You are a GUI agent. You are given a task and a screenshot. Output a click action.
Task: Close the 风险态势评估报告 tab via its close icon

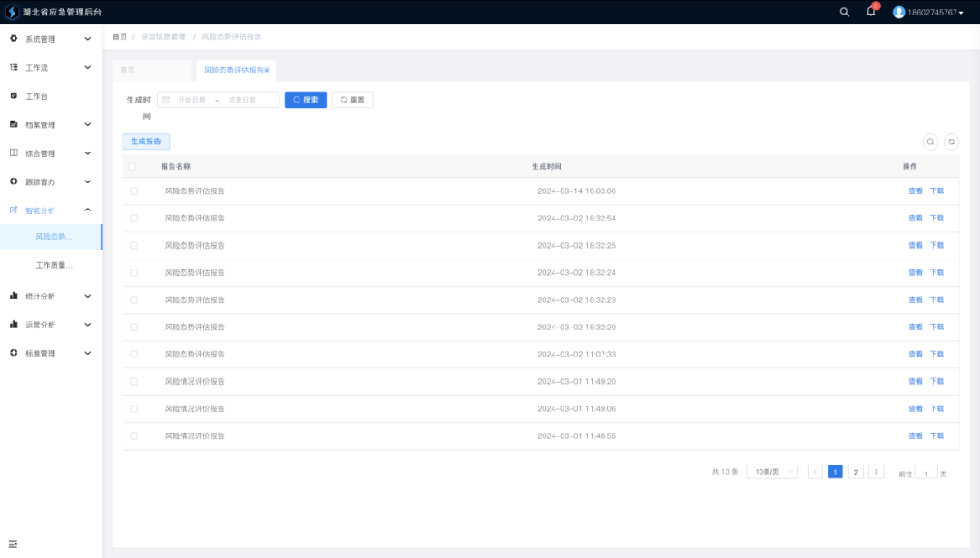(x=267, y=70)
